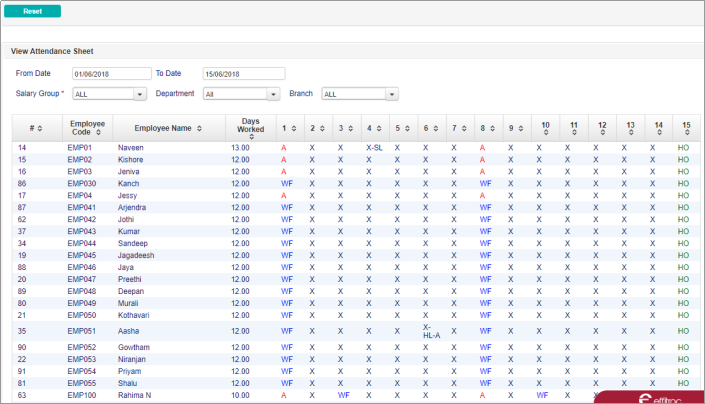This screenshot has width=705, height=404.
Task: Click employee code EMP046
Action: click(x=81, y=267)
